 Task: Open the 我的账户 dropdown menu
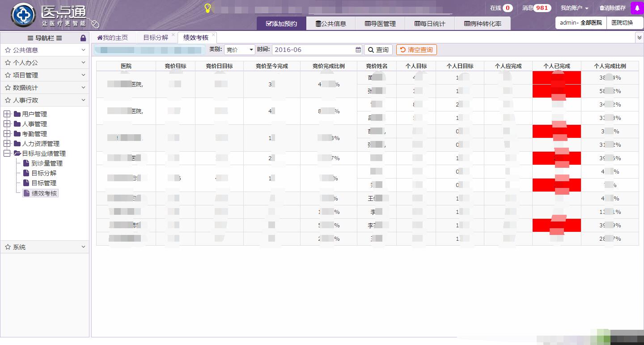[574, 8]
